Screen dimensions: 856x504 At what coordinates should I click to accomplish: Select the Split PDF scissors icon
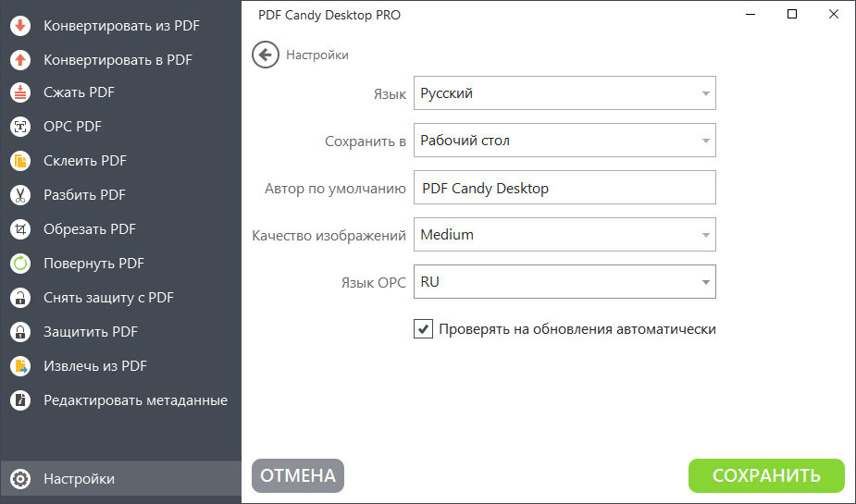click(20, 195)
